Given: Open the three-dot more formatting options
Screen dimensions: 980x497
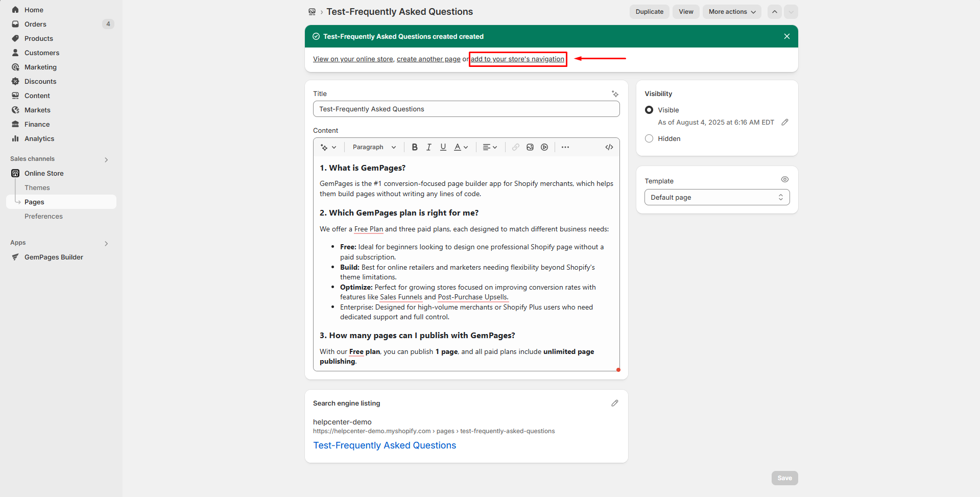Looking at the screenshot, I should click(x=565, y=147).
